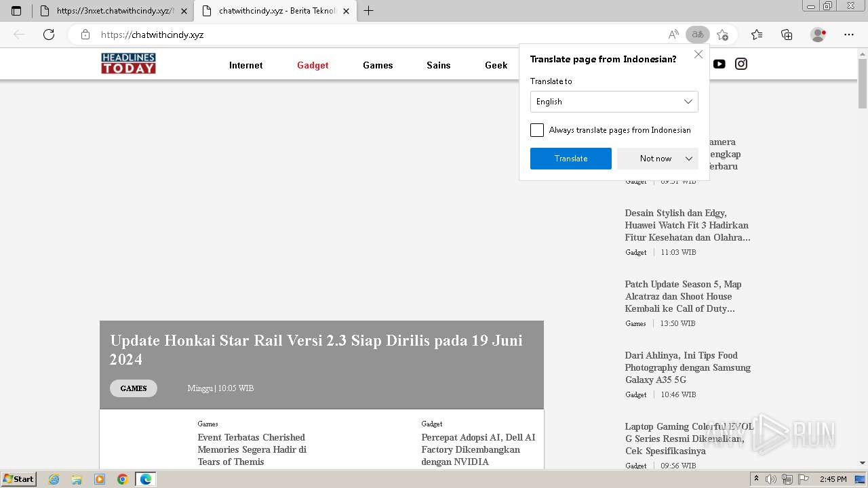The height and width of the screenshot is (488, 868).
Task: Open Settings and more ellipsis menu
Action: pos(849,35)
